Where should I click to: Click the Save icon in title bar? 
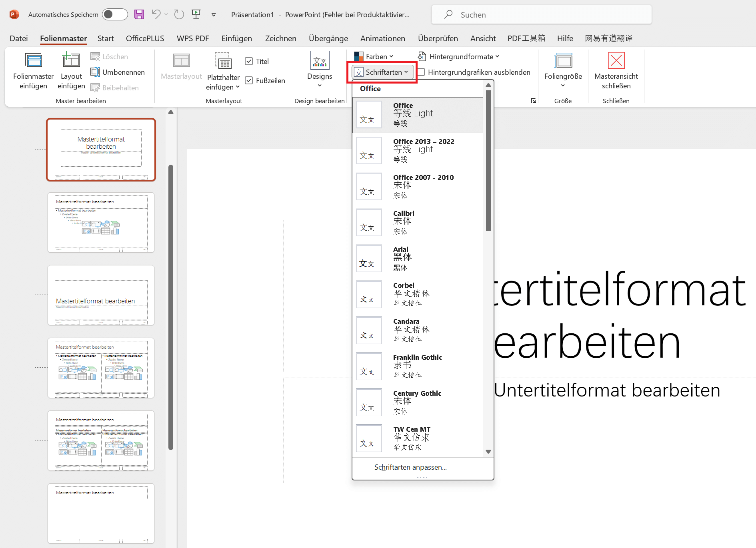click(139, 15)
